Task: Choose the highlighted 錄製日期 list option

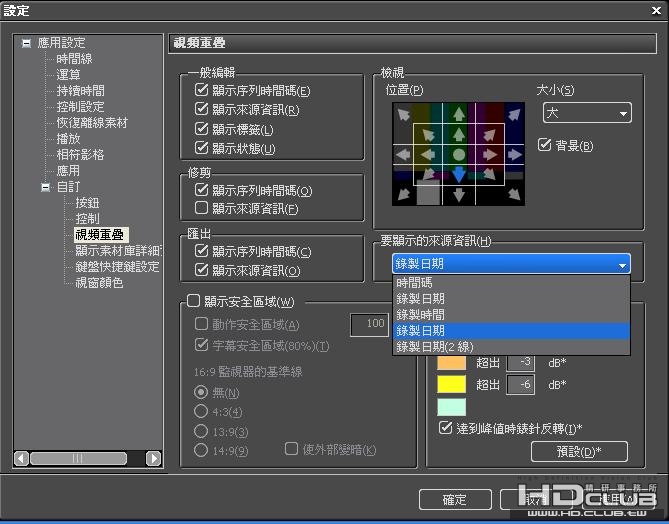Action: 511,331
